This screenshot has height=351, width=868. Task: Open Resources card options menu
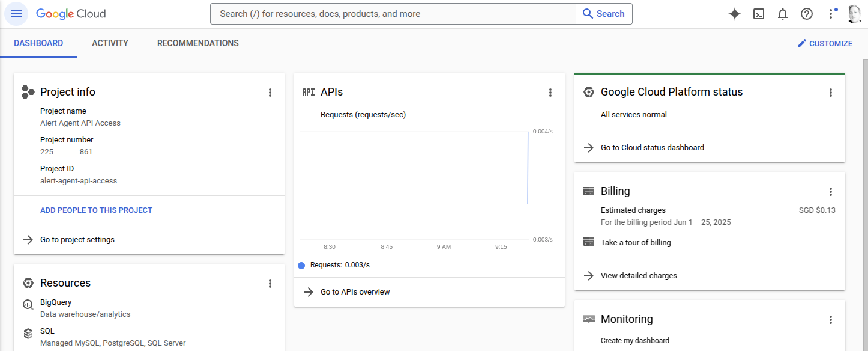coord(270,284)
